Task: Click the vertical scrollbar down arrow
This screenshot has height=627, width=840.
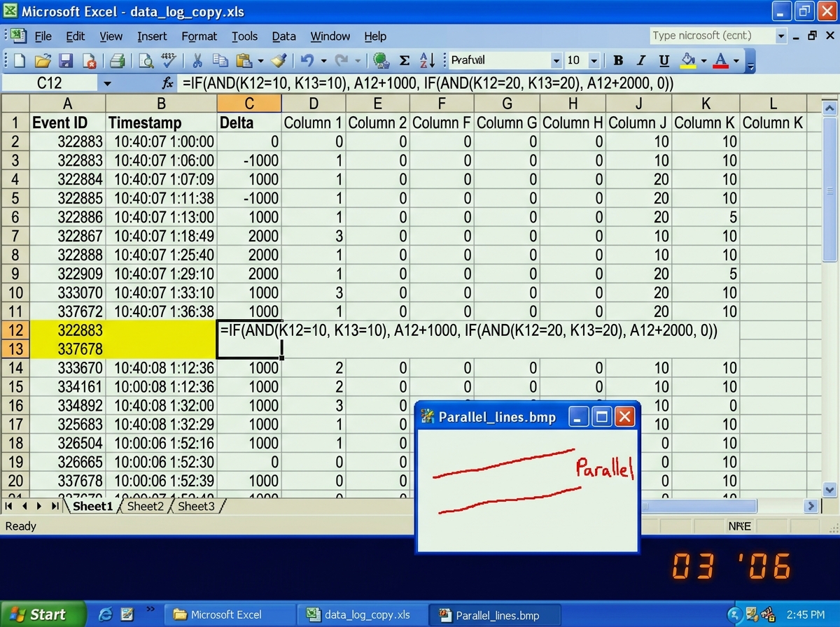Action: (x=829, y=490)
